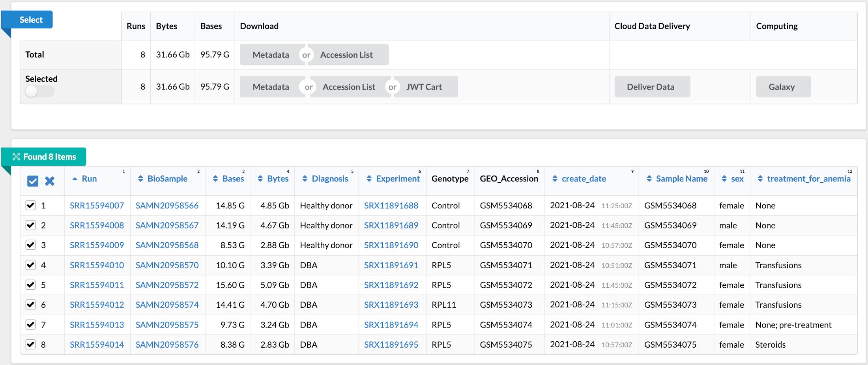Toggle the select-all blue checkbox in header
The image size is (868, 365).
pos(33,181)
